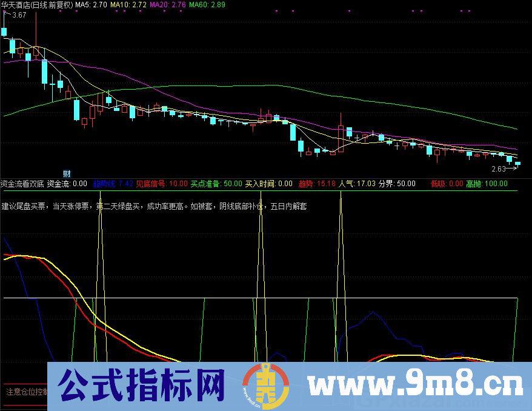Click the advice text starting 建议尾盘买票
The image size is (532, 411).
pos(154,206)
